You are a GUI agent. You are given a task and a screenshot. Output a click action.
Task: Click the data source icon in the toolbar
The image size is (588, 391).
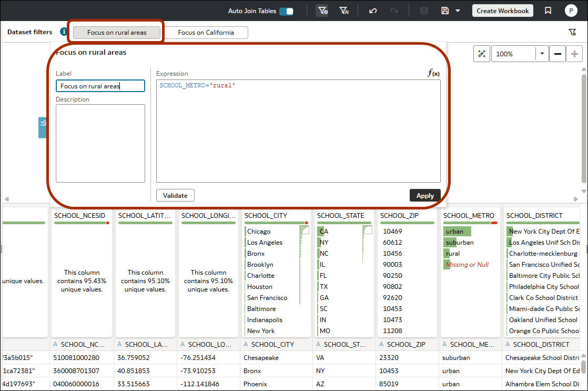point(424,11)
